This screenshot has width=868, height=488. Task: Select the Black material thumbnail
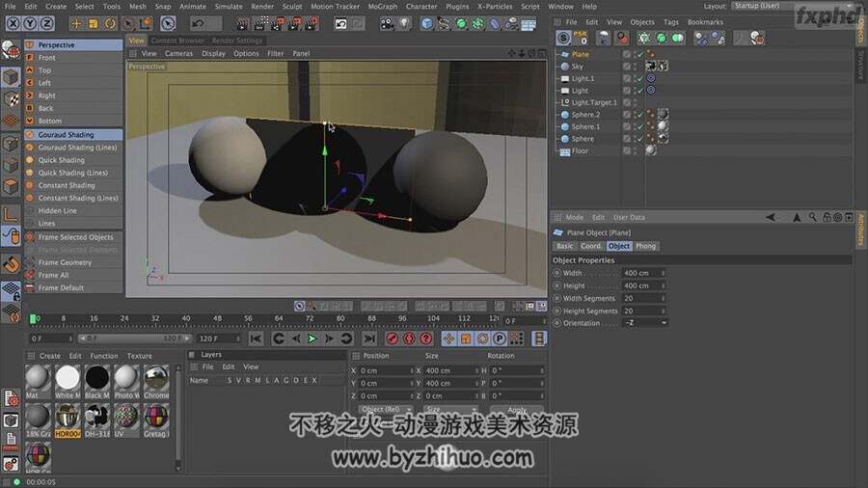click(96, 377)
